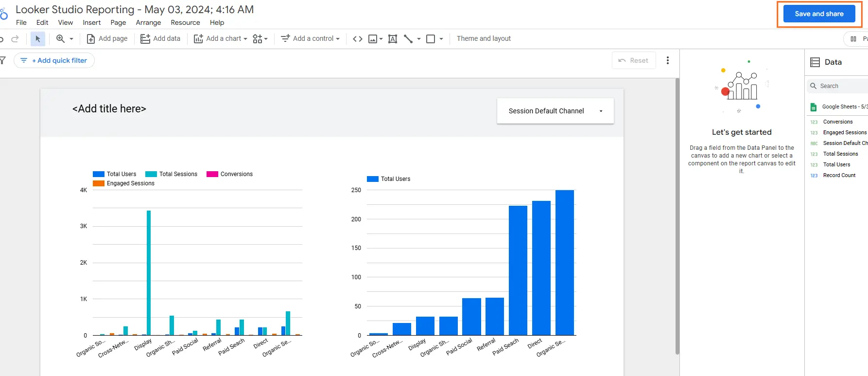This screenshot has width=868, height=376.
Task: Click Add page in toolbar
Action: 107,38
